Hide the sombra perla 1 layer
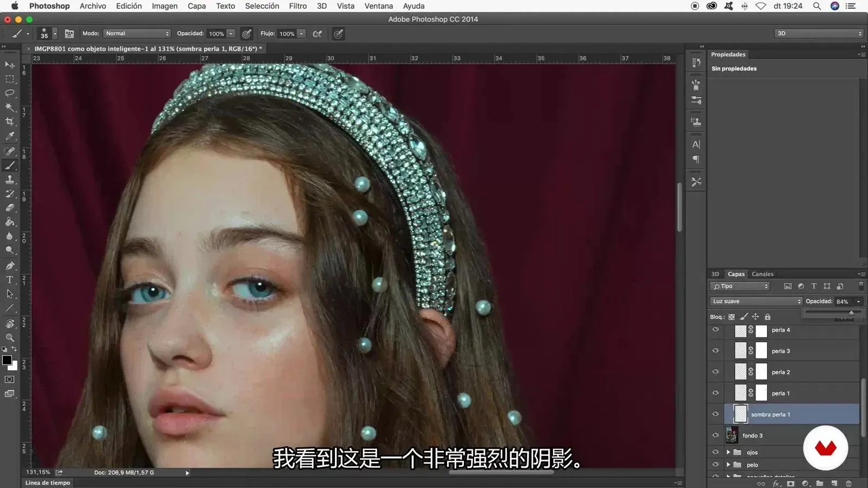 pos(715,414)
